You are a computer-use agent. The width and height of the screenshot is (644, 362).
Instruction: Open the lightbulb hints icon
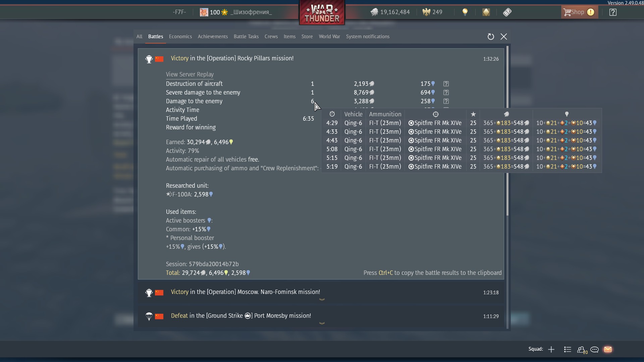tap(465, 12)
